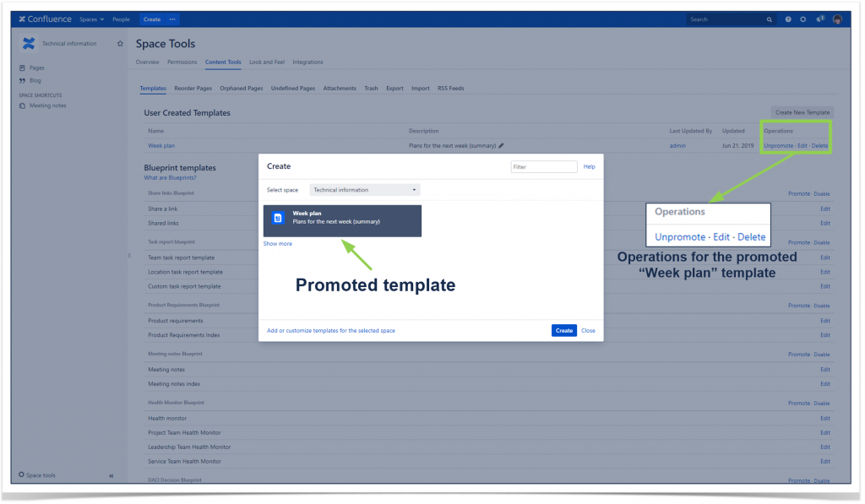Screen dimensions: 865x504
Task: Edit the Week plan description with the pencil
Action: point(501,145)
